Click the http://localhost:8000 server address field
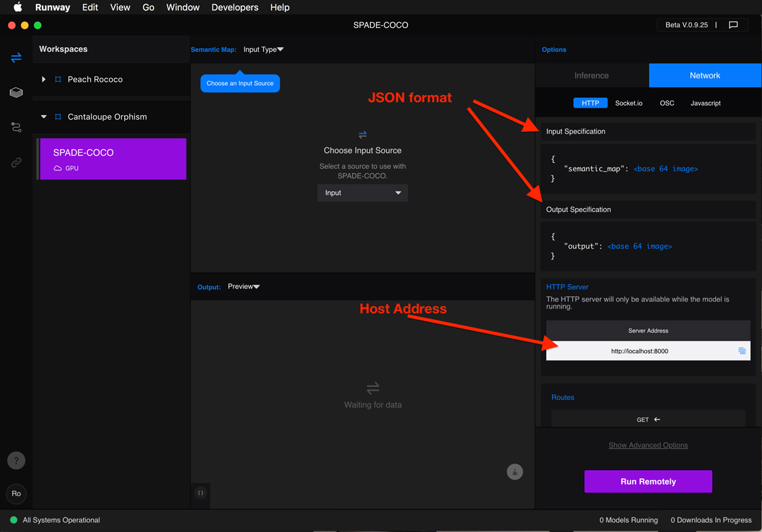Image resolution: width=762 pixels, height=532 pixels. click(648, 351)
